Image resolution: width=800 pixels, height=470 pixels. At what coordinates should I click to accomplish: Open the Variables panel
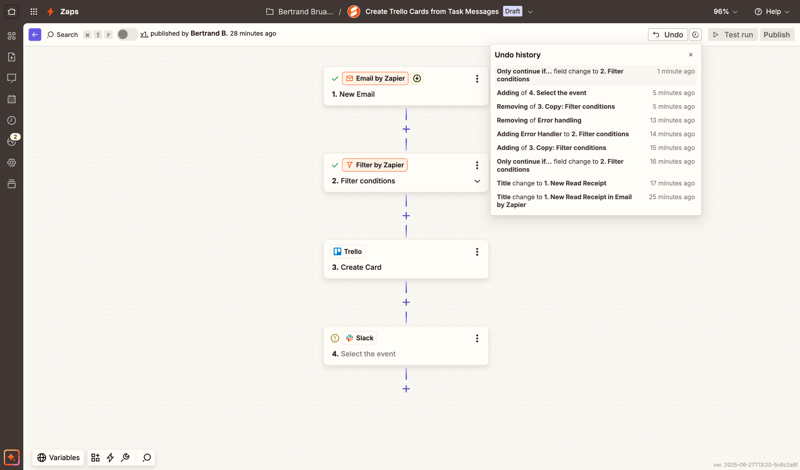[58, 457]
